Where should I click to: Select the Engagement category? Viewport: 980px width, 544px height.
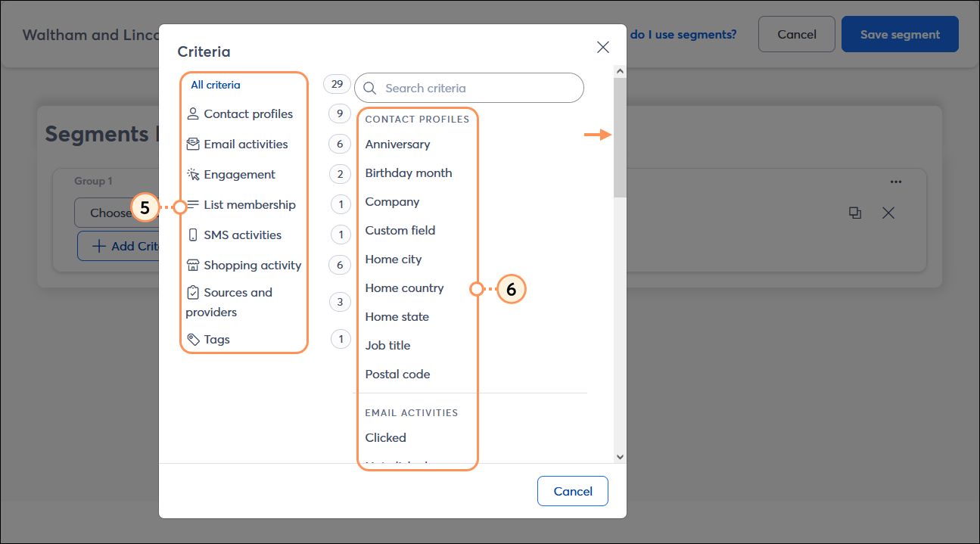[231, 174]
